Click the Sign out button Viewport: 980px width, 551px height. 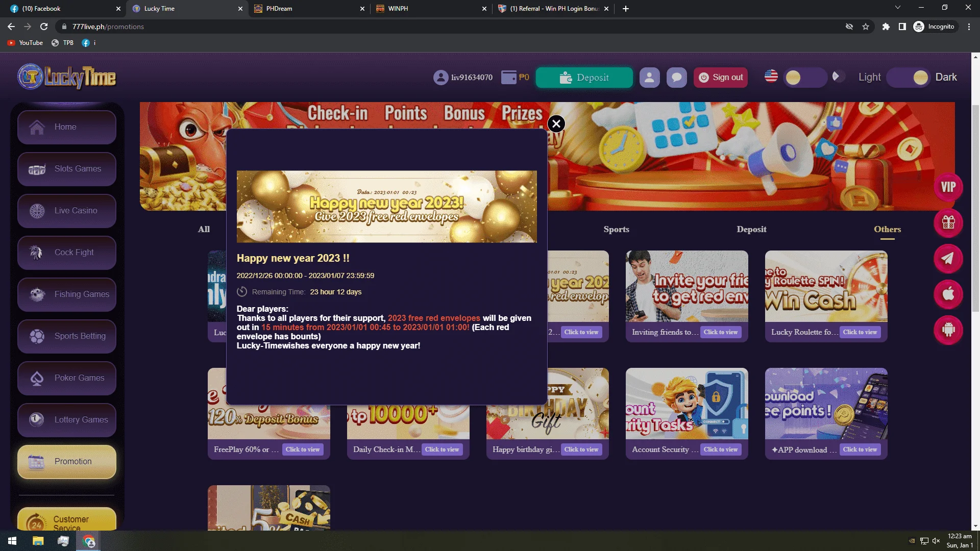pyautogui.click(x=721, y=78)
